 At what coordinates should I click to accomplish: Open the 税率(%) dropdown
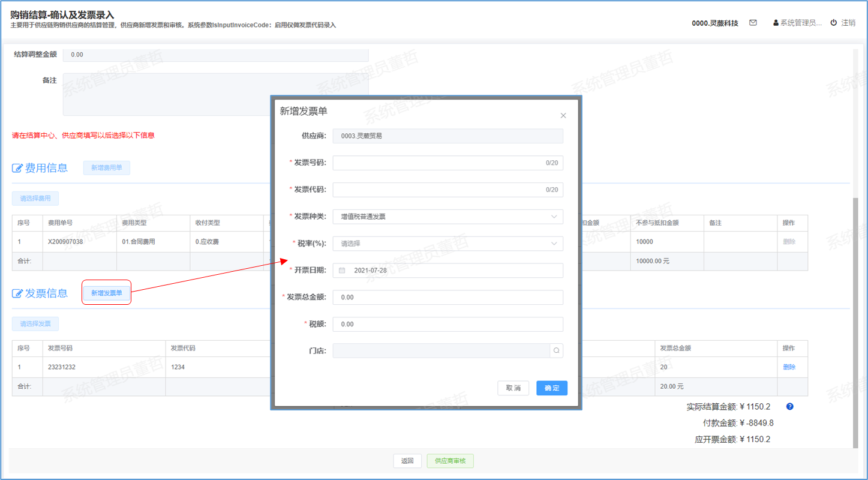(448, 244)
